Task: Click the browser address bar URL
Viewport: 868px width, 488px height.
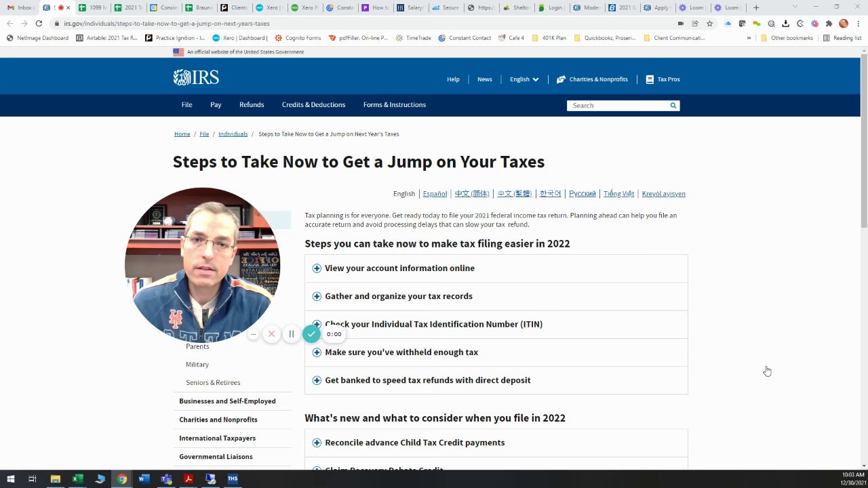Action: click(x=167, y=24)
